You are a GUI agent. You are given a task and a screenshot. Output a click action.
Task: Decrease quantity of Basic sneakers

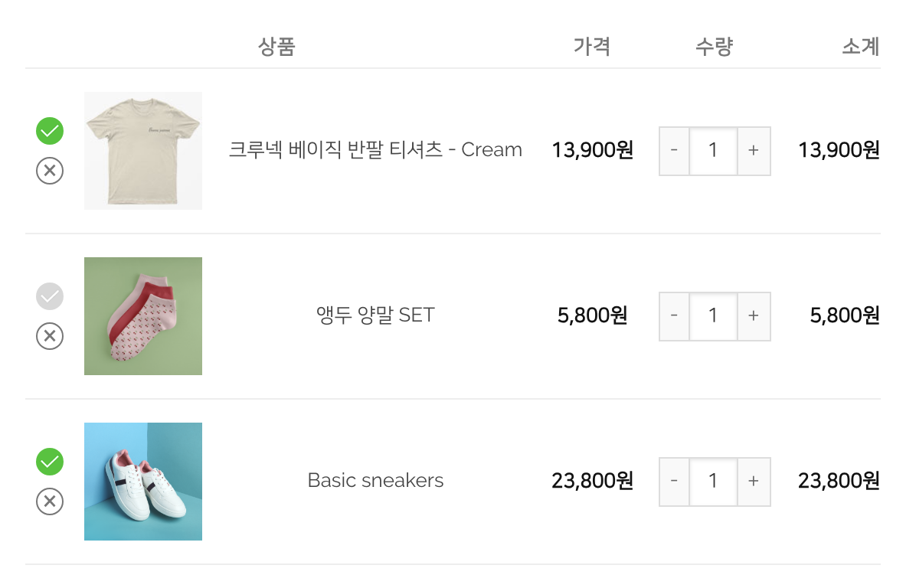tap(674, 482)
